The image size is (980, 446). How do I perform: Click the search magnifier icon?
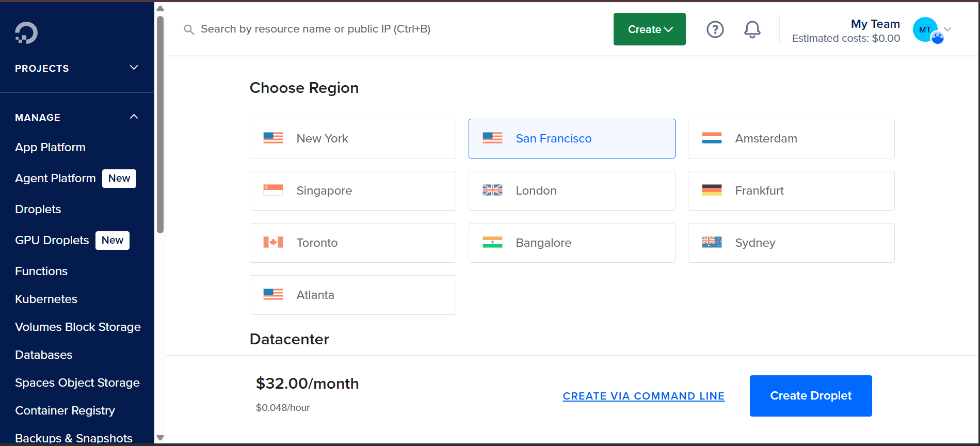189,30
